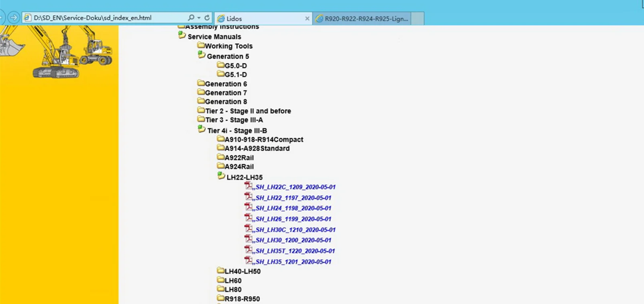Select the Working Tools label
Image resolution: width=644 pixels, height=304 pixels.
pos(229,46)
